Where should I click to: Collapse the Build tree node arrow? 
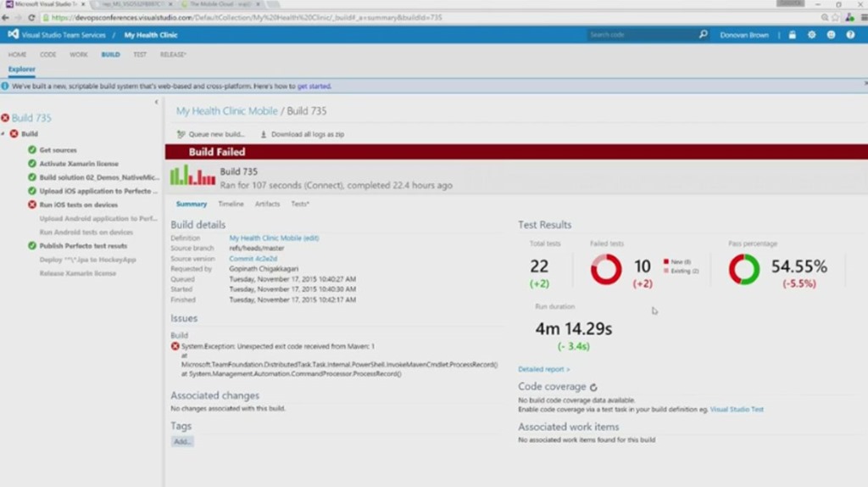(3, 133)
